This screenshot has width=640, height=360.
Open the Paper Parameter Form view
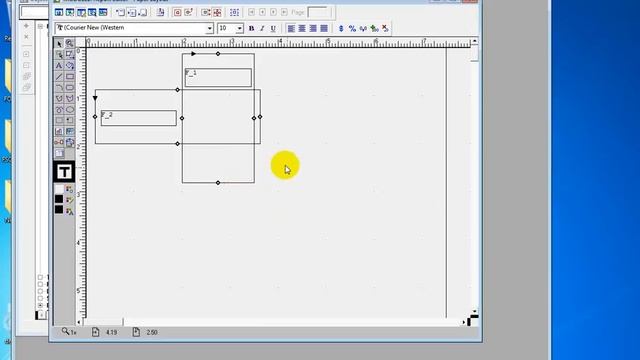click(x=103, y=13)
